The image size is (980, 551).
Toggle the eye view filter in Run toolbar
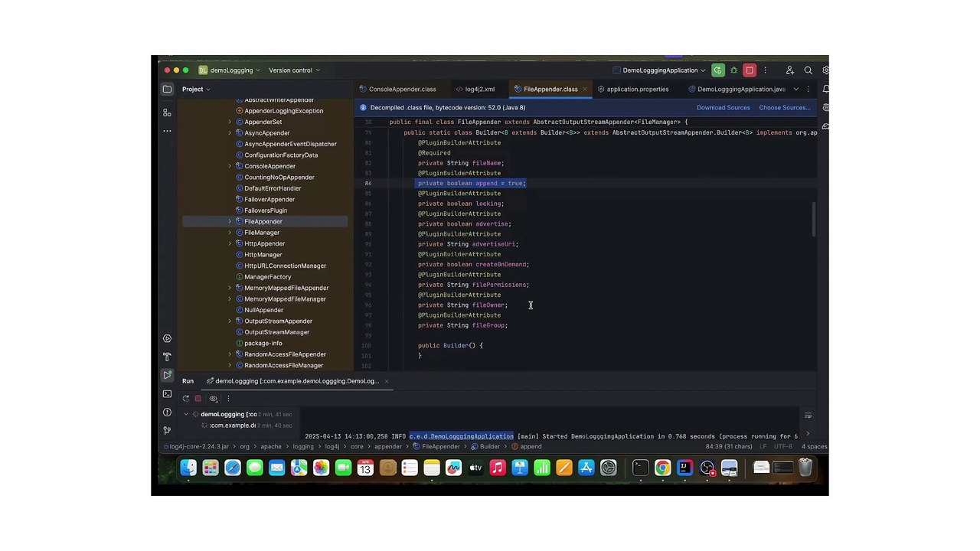pos(214,398)
